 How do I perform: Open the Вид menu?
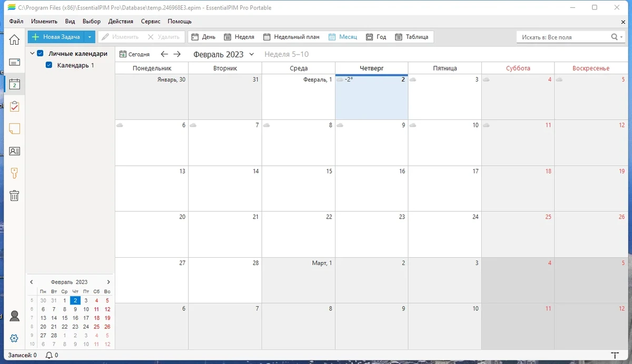pos(70,22)
